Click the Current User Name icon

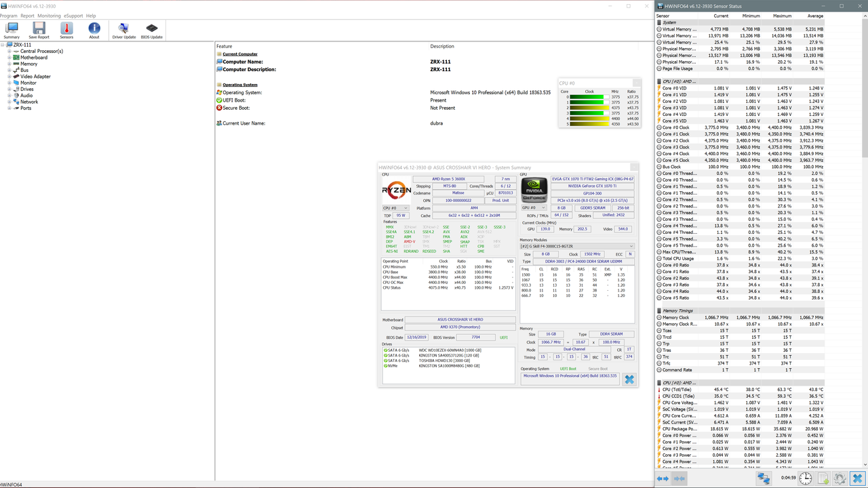pos(219,123)
